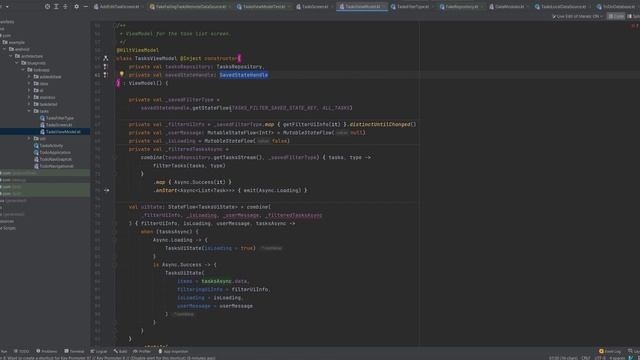
Task: Click the Code editor view button
Action: click(x=616, y=16)
